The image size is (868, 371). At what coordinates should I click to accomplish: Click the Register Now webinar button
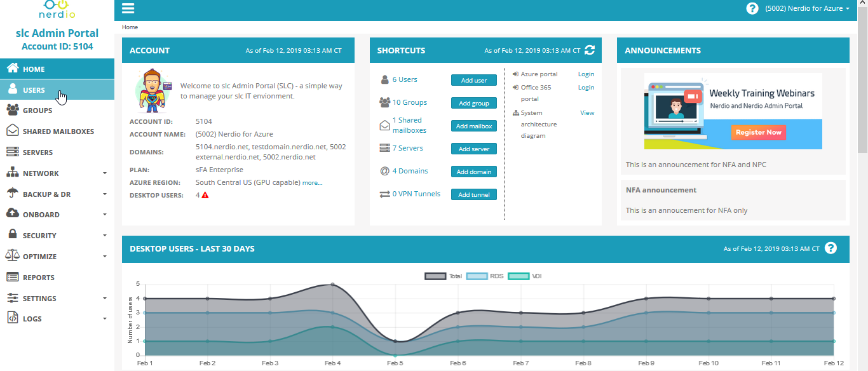tap(759, 132)
